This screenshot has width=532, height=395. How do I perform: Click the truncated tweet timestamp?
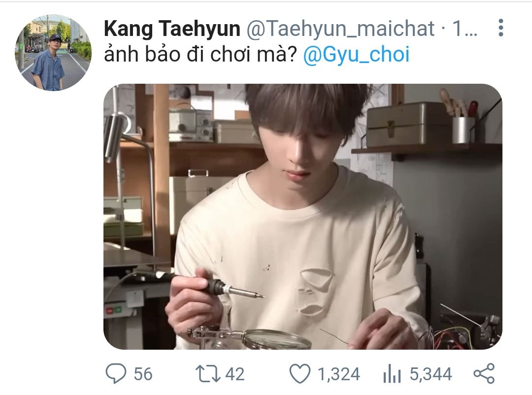465,29
